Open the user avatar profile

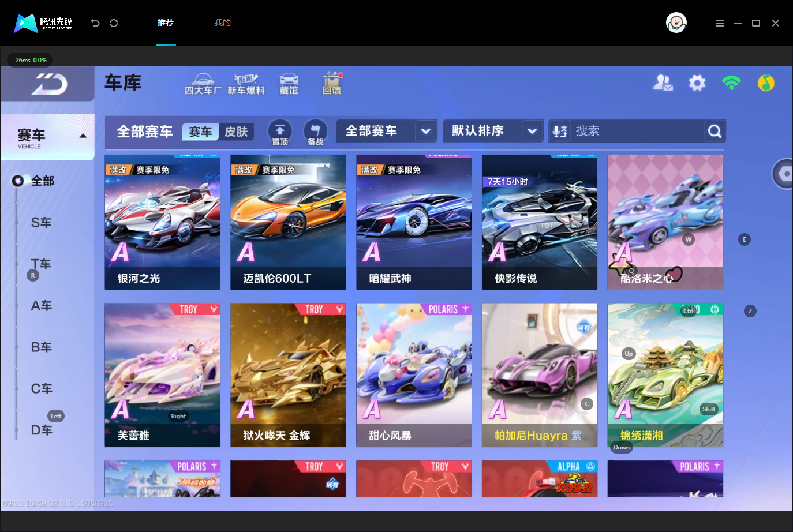676,23
